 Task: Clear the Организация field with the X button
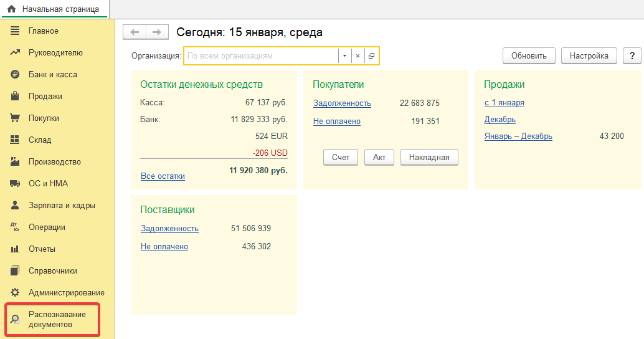click(358, 56)
